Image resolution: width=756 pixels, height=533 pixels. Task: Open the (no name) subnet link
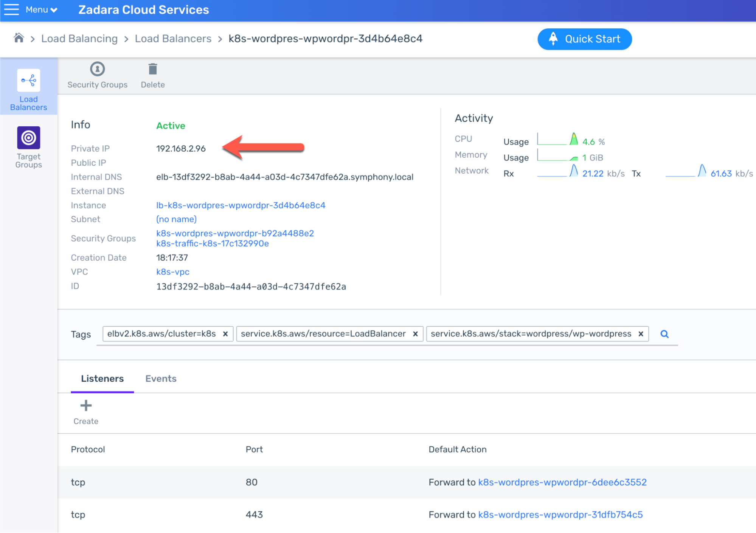tap(176, 219)
